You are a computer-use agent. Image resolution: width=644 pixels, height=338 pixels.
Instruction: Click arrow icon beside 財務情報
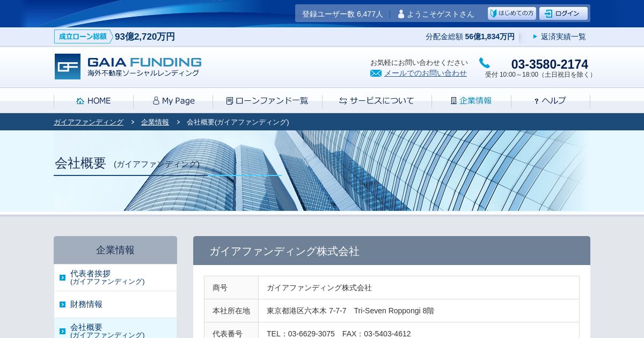tap(62, 304)
